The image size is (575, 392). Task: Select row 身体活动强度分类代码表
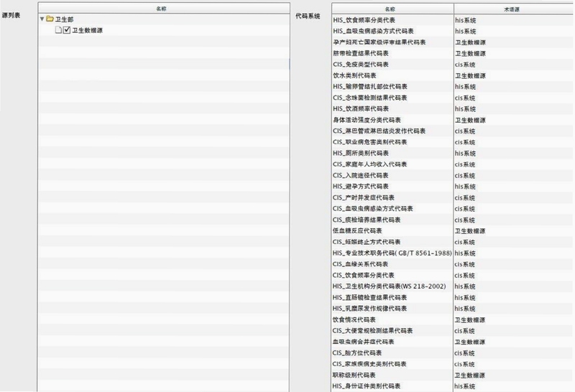453,120
